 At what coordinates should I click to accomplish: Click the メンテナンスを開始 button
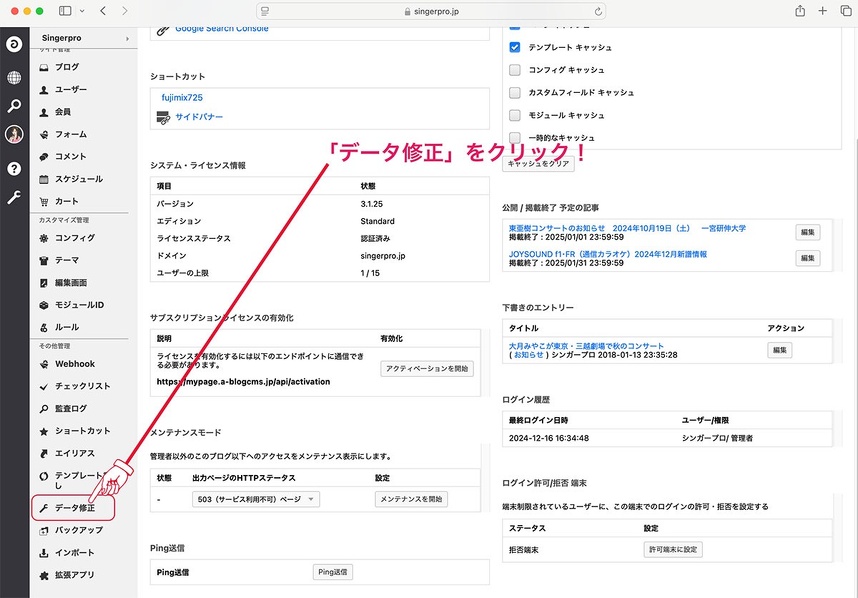(x=411, y=499)
